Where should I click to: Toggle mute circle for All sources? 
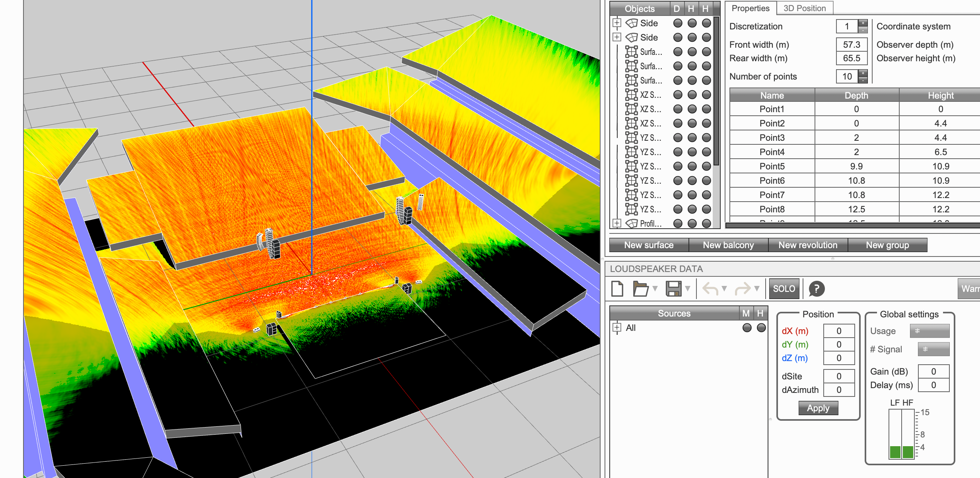(x=747, y=328)
